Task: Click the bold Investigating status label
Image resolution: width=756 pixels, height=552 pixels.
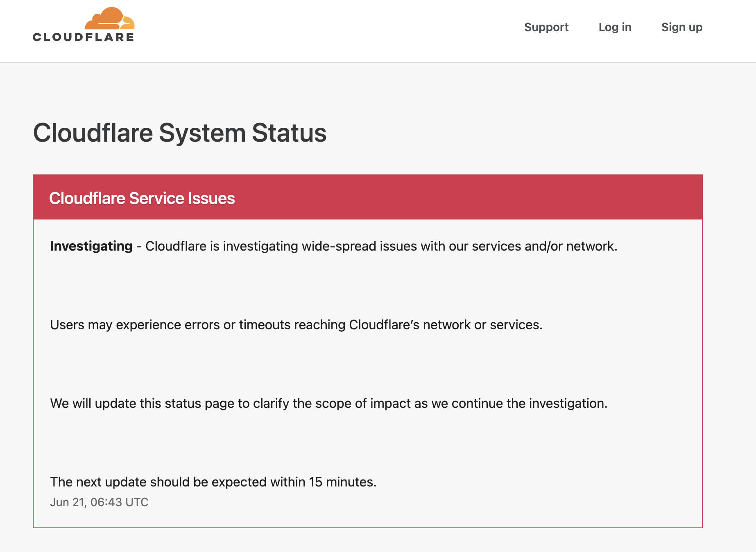Action: pyautogui.click(x=91, y=246)
